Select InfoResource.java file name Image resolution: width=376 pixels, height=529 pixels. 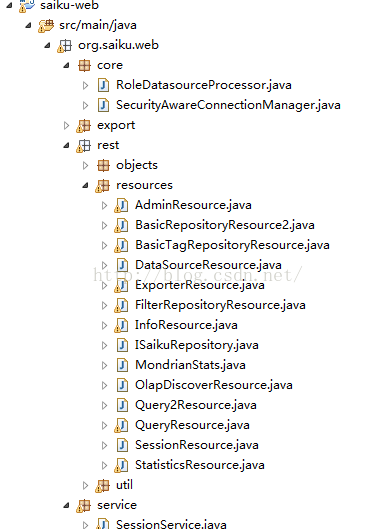pyautogui.click(x=186, y=325)
